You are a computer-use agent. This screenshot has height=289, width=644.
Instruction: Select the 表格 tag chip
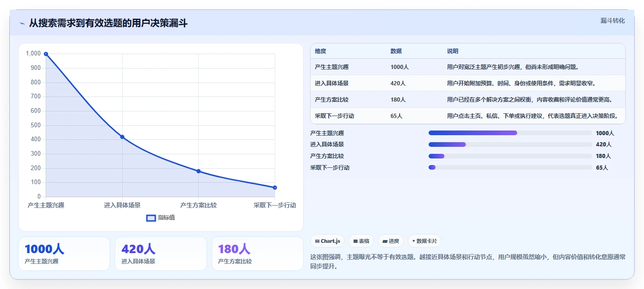tap(361, 241)
